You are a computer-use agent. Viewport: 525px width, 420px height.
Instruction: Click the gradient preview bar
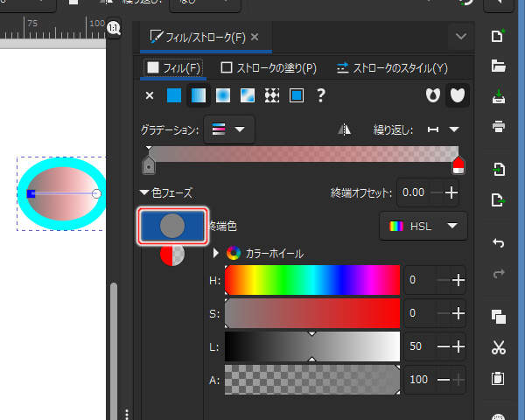pyautogui.click(x=304, y=154)
